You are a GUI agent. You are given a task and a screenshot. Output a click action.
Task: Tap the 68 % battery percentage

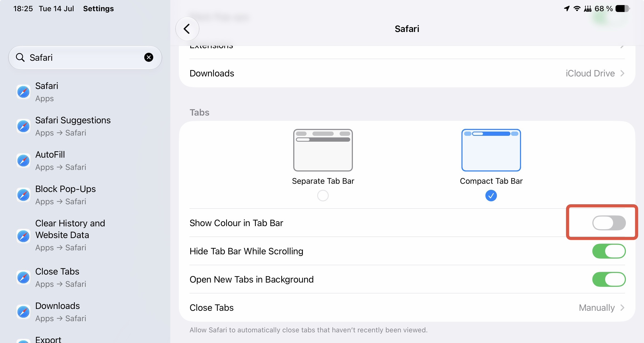pos(604,9)
